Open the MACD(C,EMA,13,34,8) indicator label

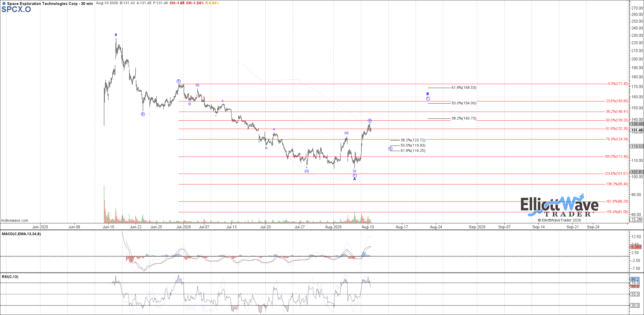tap(21, 234)
